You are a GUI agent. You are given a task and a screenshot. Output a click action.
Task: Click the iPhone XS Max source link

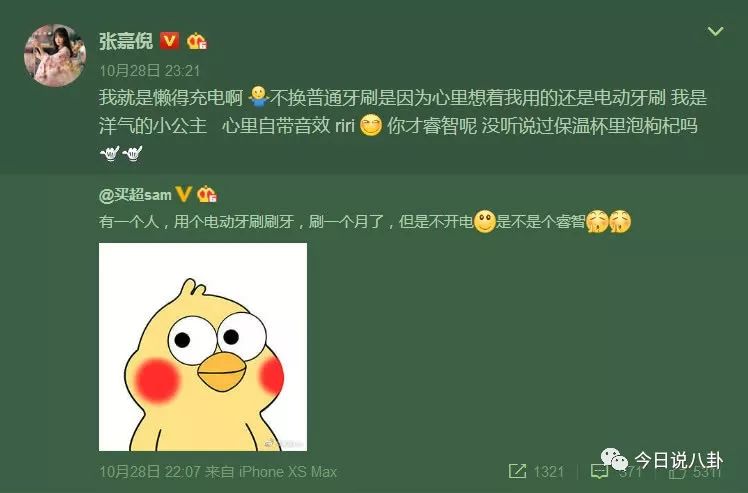pyautogui.click(x=288, y=472)
